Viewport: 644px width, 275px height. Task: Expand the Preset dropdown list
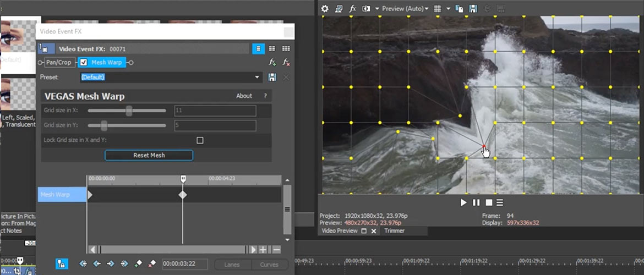(257, 78)
